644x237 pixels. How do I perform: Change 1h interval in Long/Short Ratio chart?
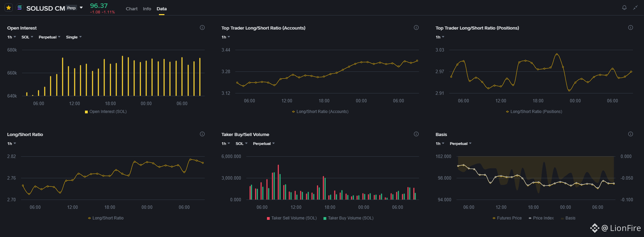(12, 144)
